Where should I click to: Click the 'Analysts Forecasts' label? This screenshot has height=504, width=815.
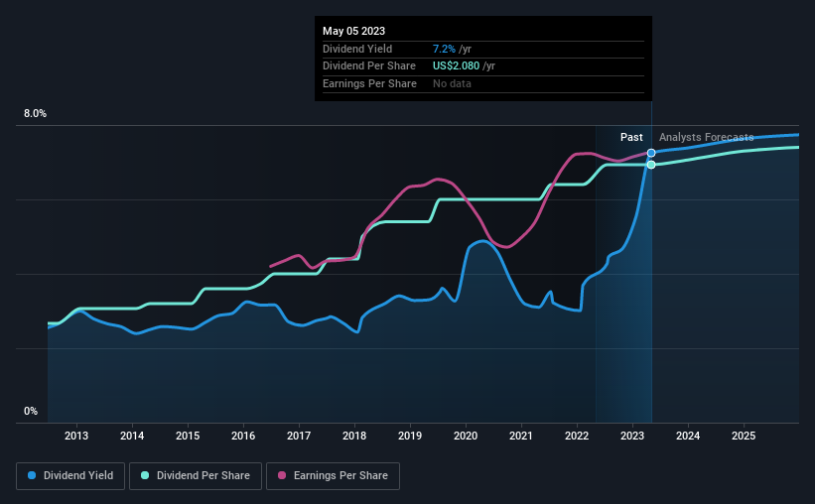point(707,137)
